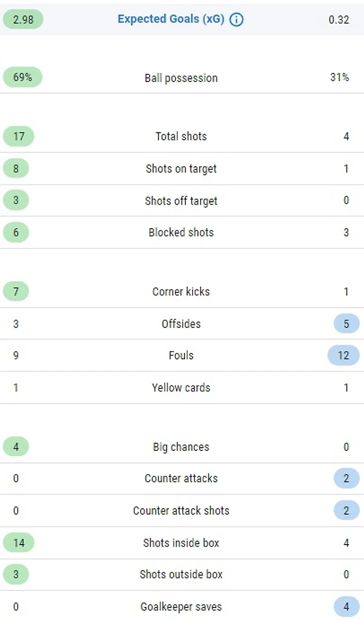Screen dimensions: 364x622
Task: Open the Expected Goals (xG) link
Action: (x=171, y=19)
